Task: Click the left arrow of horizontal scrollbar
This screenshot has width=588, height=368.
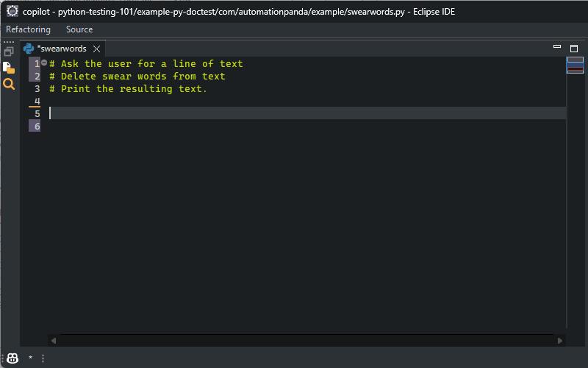Action: (x=53, y=340)
